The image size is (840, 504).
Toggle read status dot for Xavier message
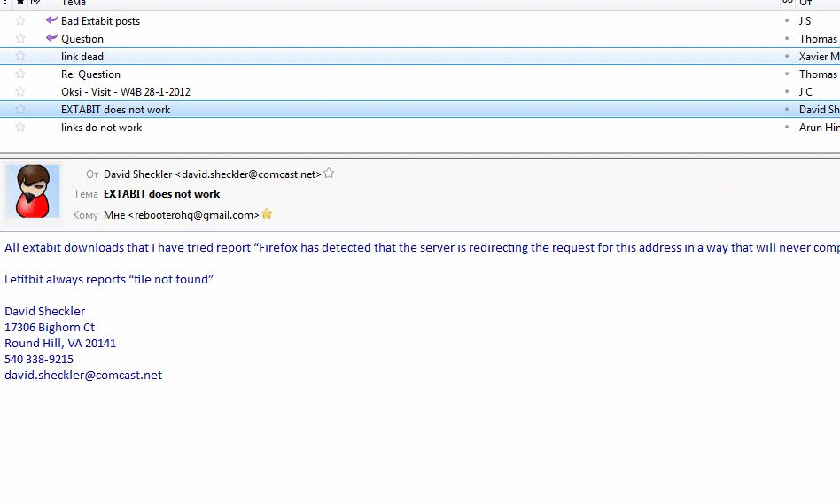[787, 56]
